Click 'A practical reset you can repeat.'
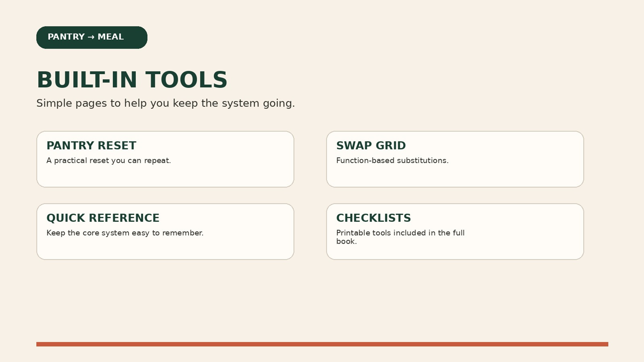The width and height of the screenshot is (644, 362). [x=109, y=161]
